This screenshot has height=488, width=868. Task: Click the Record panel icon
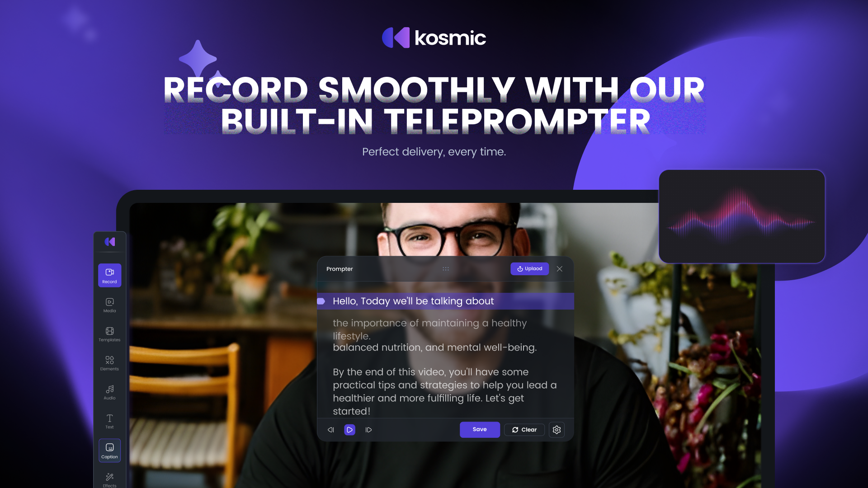click(109, 275)
